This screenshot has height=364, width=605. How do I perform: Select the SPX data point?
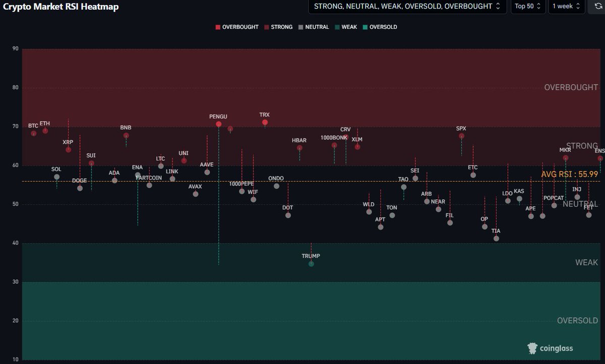461,136
